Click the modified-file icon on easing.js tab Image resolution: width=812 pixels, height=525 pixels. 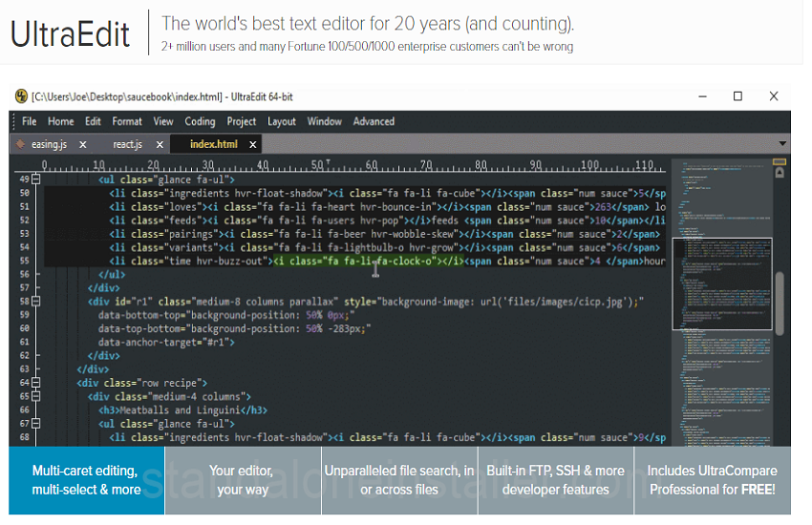(x=20, y=144)
